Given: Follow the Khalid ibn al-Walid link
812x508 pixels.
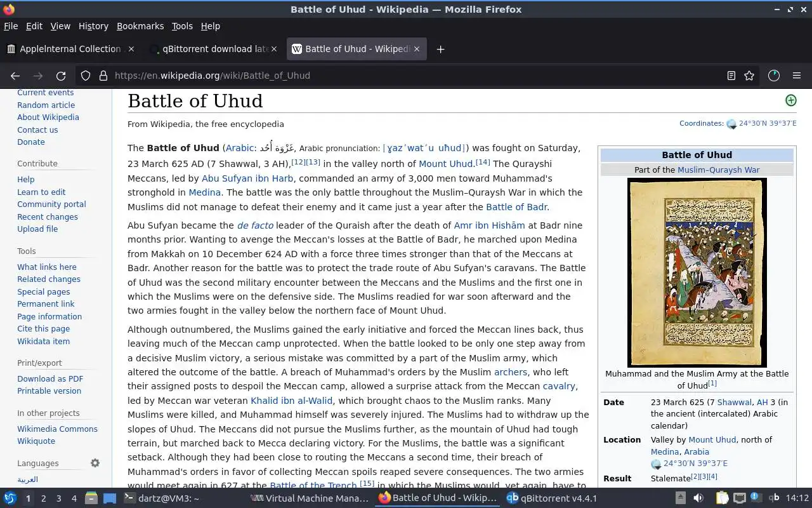Looking at the screenshot, I should coord(291,401).
